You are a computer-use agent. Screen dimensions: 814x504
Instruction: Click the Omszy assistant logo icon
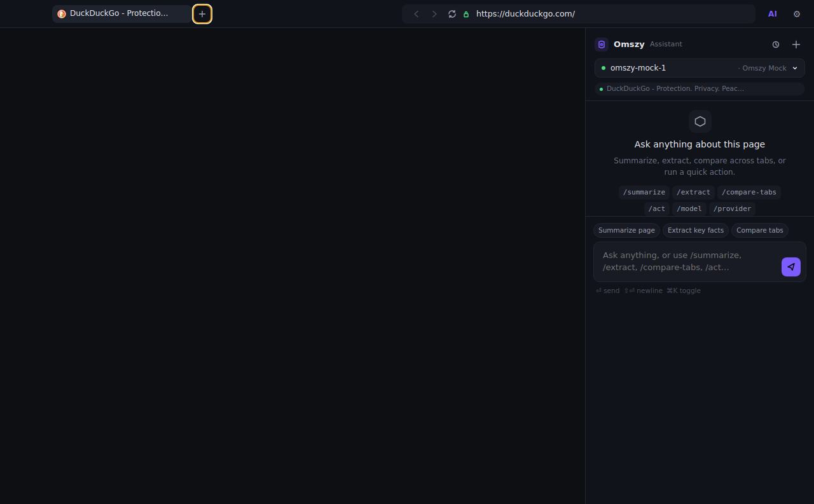(x=602, y=44)
